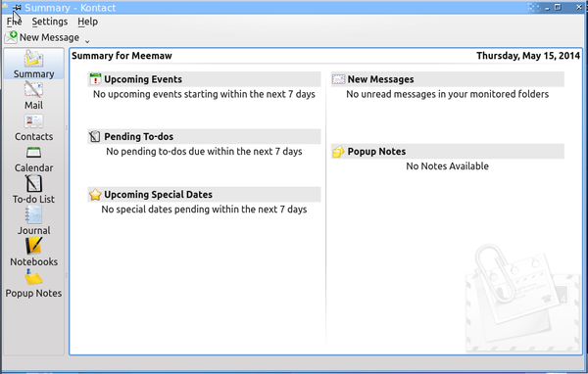Open the To-do List component
This screenshot has width=588, height=374.
33,190
